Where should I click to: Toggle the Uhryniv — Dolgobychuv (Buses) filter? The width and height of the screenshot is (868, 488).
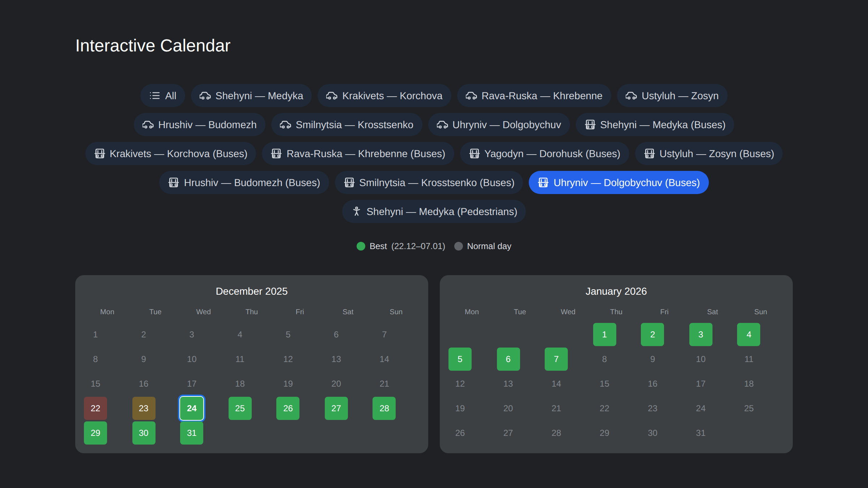(x=618, y=182)
